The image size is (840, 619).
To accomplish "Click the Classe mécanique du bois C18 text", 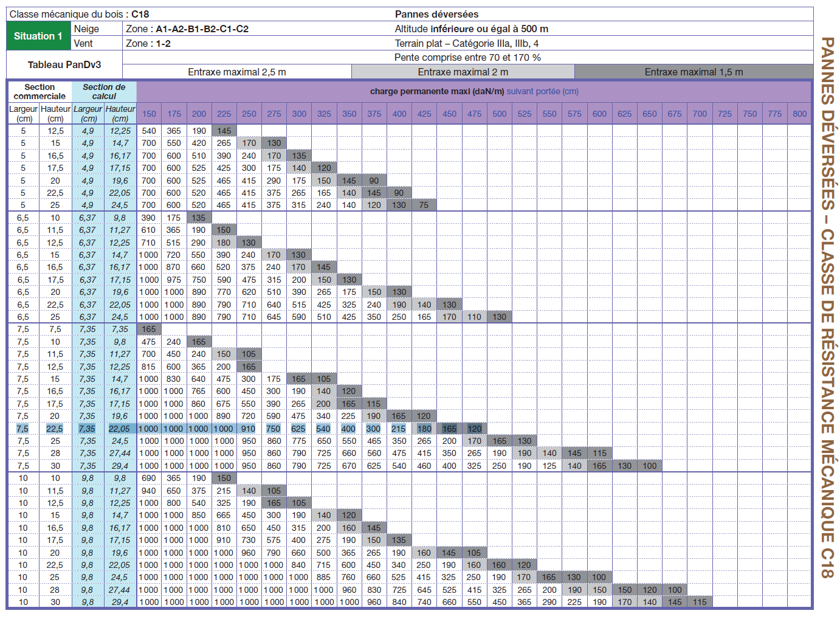I will point(79,14).
